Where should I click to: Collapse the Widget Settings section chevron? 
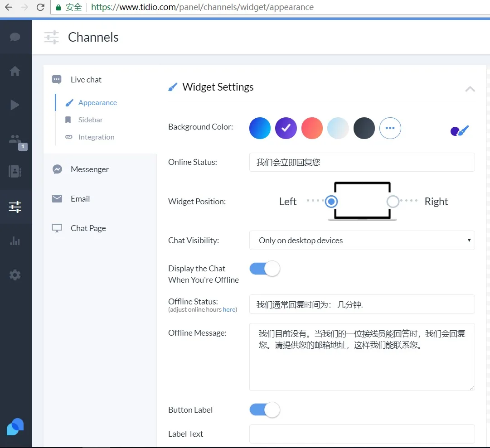470,89
